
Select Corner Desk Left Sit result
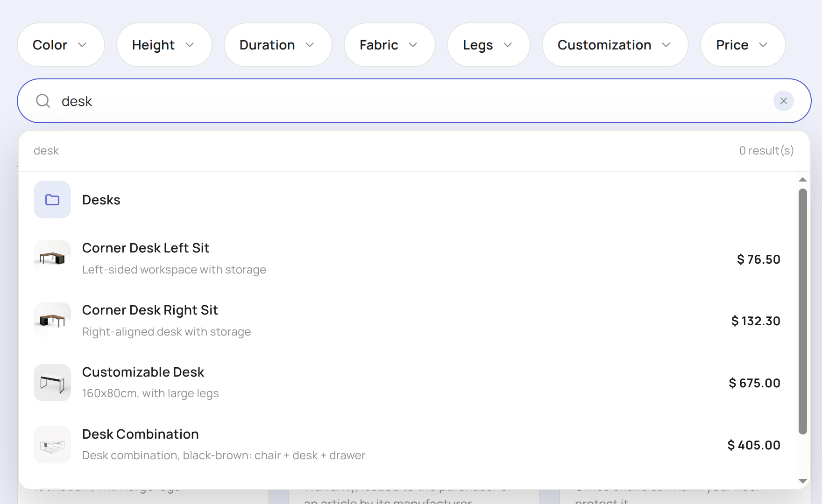tap(407, 259)
